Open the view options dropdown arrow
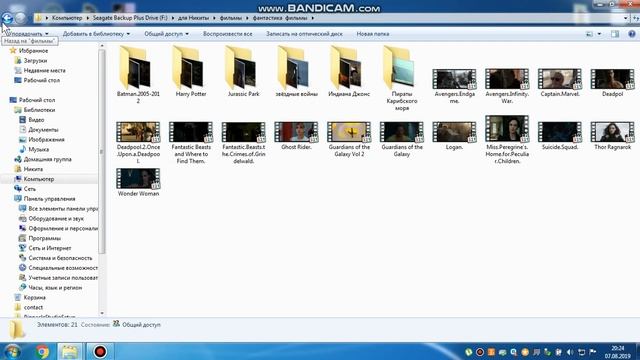Screen dimensions: 640x360 coord(599,34)
